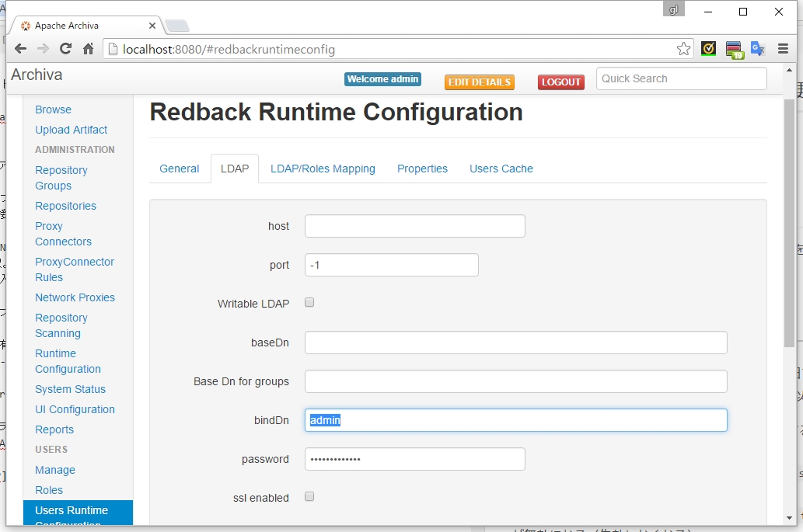Check the ssl enabled checkbox

pyautogui.click(x=309, y=496)
